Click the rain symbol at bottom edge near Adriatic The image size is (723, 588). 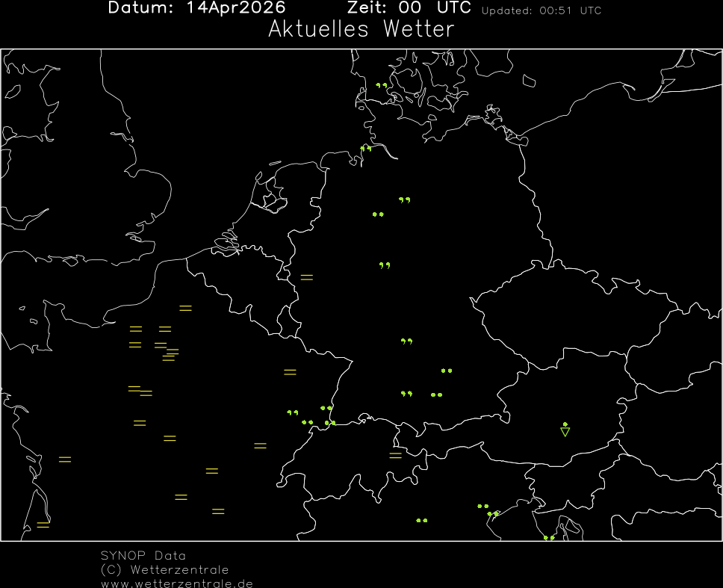click(x=549, y=537)
